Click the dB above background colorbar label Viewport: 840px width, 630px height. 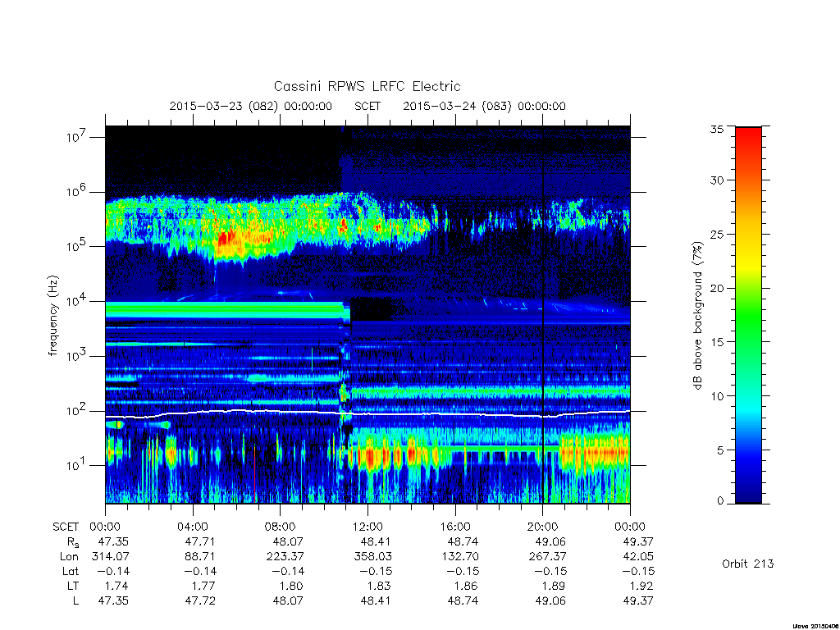pos(697,316)
